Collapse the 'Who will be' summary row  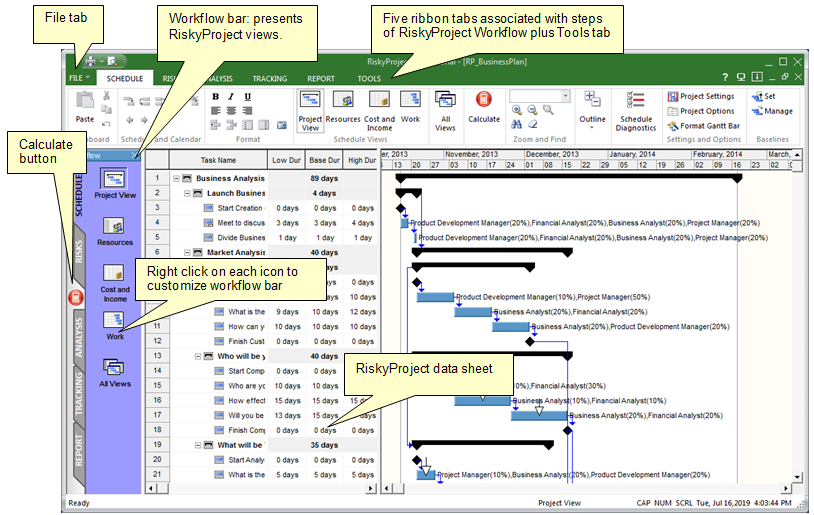198,356
